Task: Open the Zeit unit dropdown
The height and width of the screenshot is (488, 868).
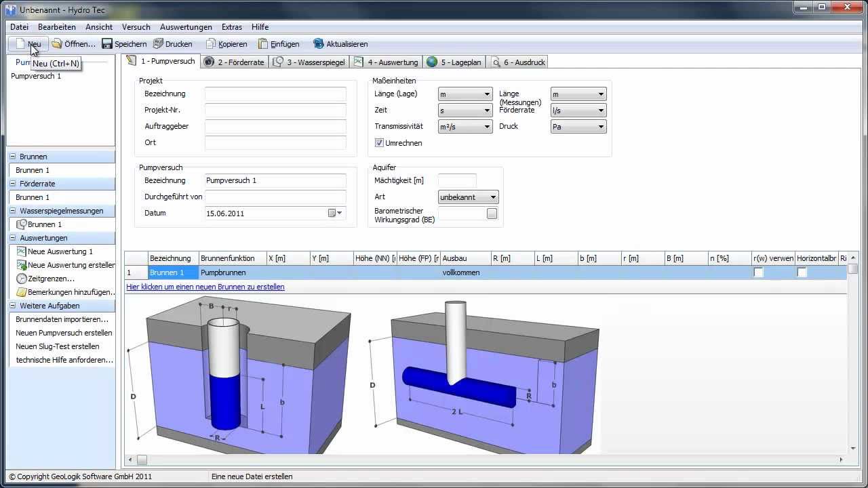Action: coord(465,110)
